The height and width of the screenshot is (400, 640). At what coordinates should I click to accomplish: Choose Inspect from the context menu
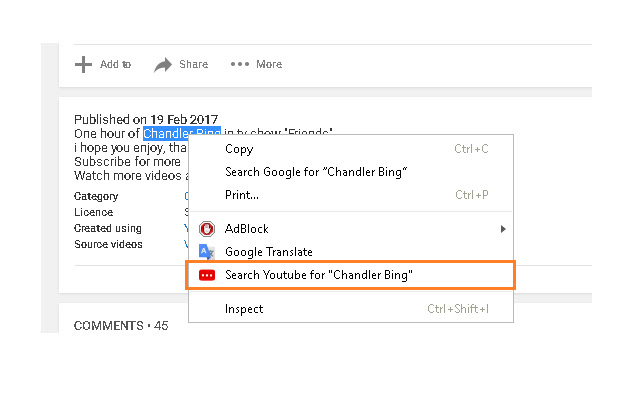click(351, 309)
